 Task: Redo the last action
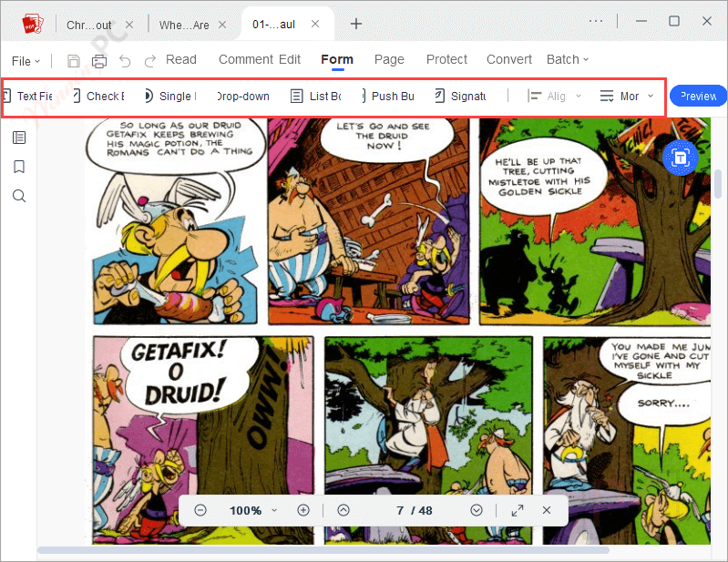tap(150, 61)
